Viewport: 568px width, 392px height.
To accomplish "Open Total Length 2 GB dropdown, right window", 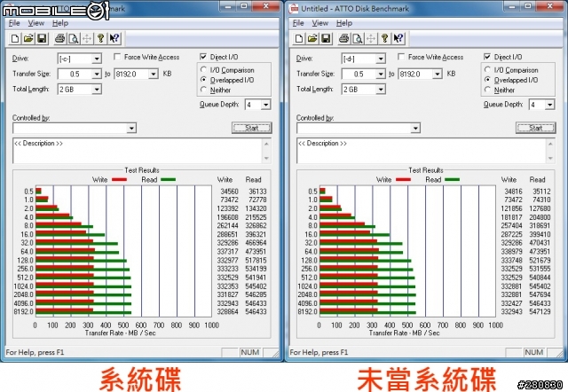I will [381, 90].
